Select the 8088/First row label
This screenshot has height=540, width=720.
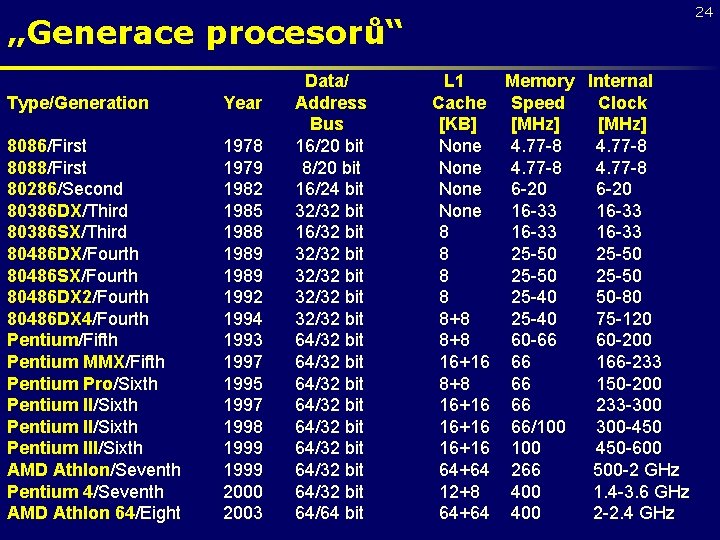coord(47,168)
